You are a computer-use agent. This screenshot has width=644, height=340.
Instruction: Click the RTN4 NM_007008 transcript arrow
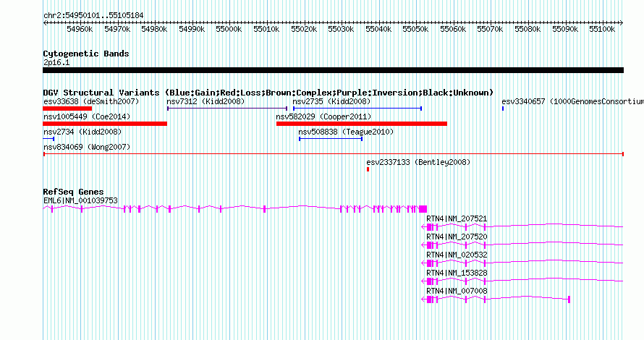(424, 299)
